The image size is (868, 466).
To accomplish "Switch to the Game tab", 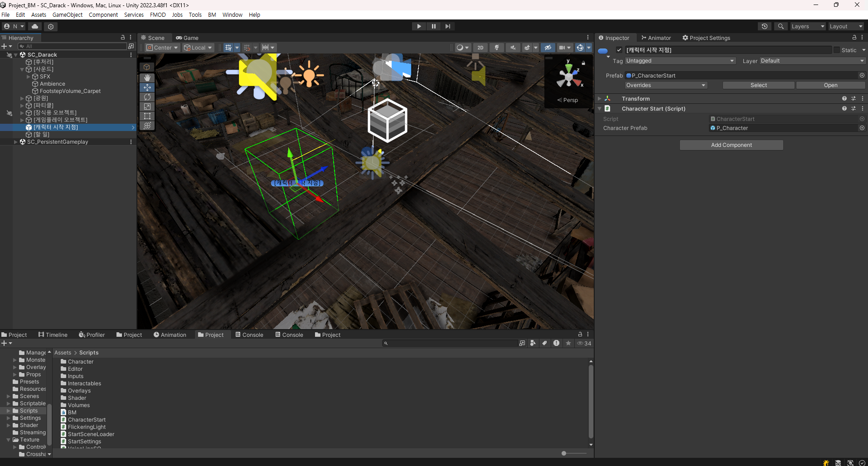I will [187, 38].
